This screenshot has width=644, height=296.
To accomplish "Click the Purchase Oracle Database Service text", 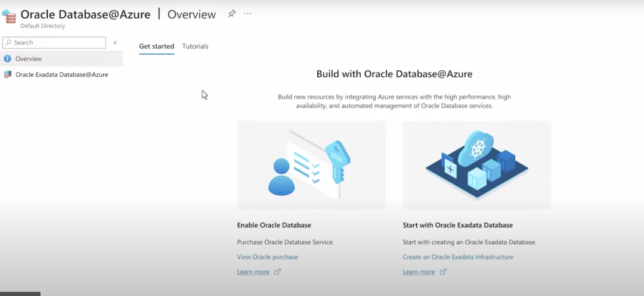I will (x=286, y=242).
